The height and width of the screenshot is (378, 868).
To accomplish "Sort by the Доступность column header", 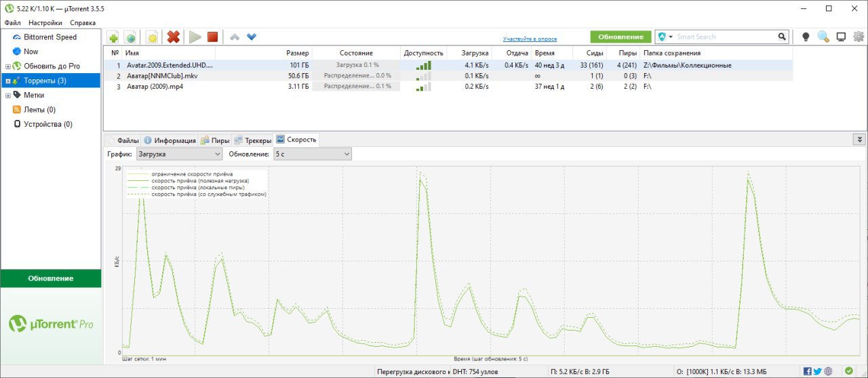I will (x=423, y=53).
